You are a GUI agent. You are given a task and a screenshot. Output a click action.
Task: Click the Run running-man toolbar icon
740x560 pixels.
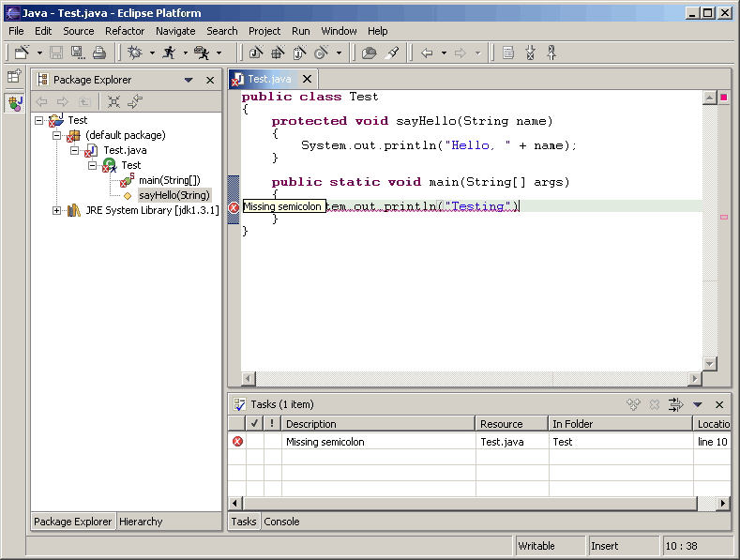169,53
